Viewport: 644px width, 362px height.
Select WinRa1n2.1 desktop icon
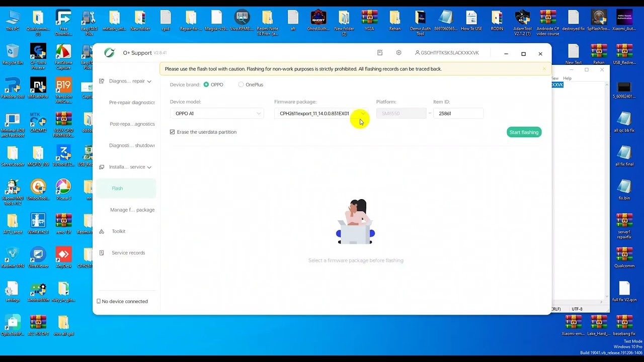pos(38,224)
